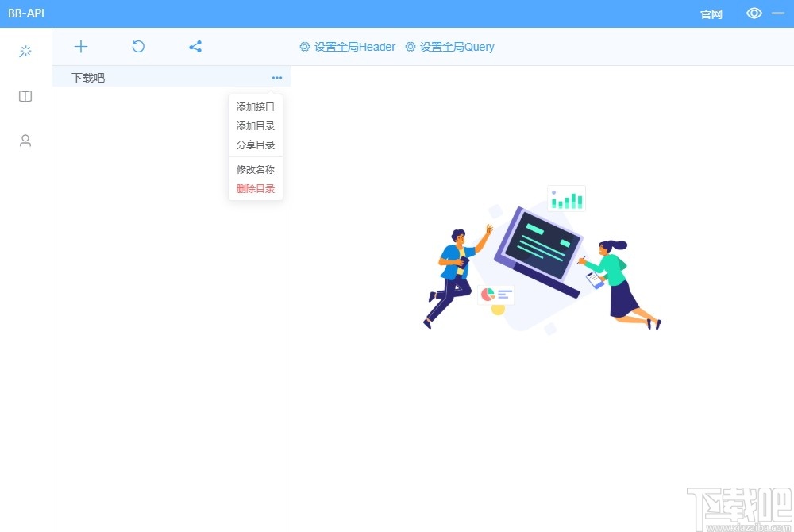Viewport: 794px width, 532px height.
Task: Select 删除目录 to delete the directory
Action: click(255, 188)
